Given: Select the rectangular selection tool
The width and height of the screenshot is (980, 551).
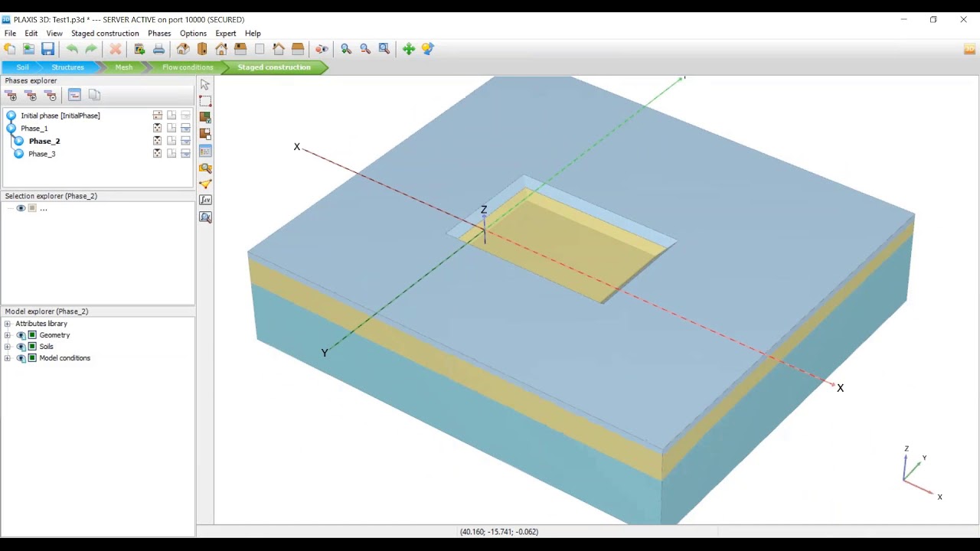Looking at the screenshot, I should pyautogui.click(x=205, y=101).
